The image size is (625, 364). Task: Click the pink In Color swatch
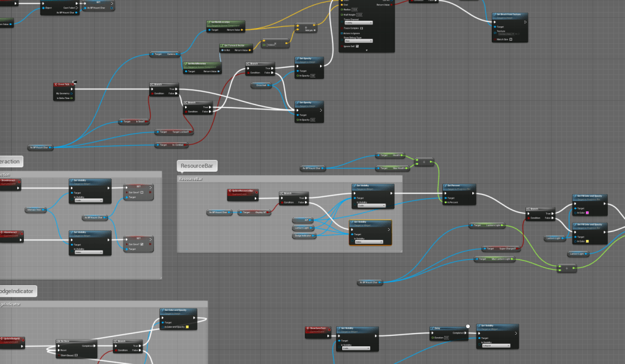(x=588, y=213)
